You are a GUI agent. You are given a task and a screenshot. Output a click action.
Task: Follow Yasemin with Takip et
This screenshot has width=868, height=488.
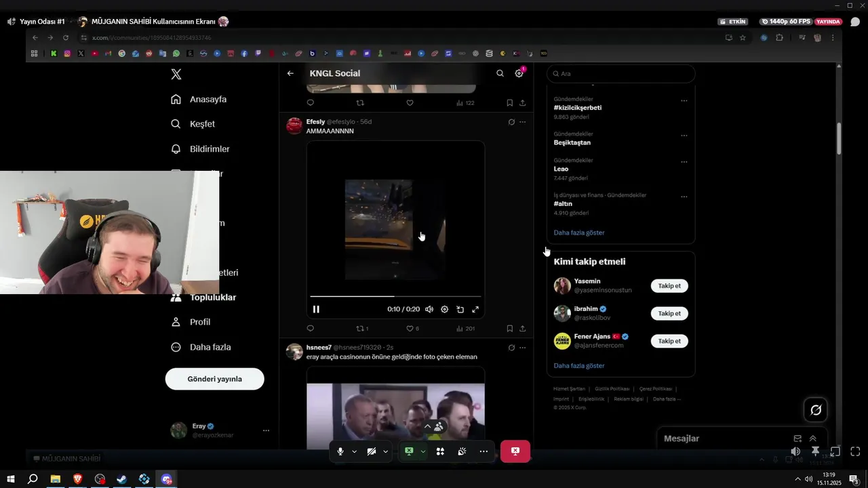(x=669, y=286)
